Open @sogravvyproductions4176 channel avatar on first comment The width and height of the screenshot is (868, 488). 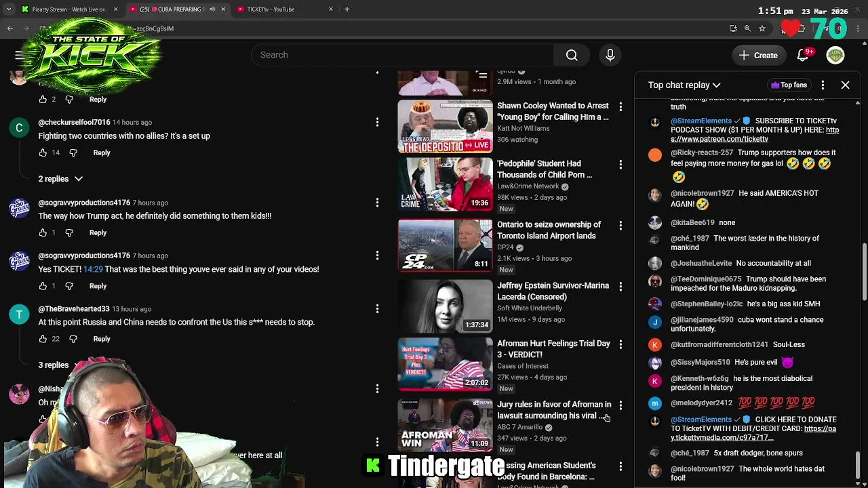(x=19, y=208)
